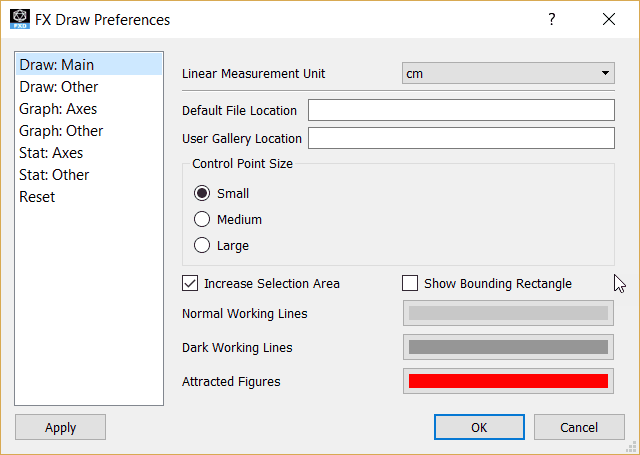Select Stat: Other in the list
640x455 pixels.
[89, 175]
